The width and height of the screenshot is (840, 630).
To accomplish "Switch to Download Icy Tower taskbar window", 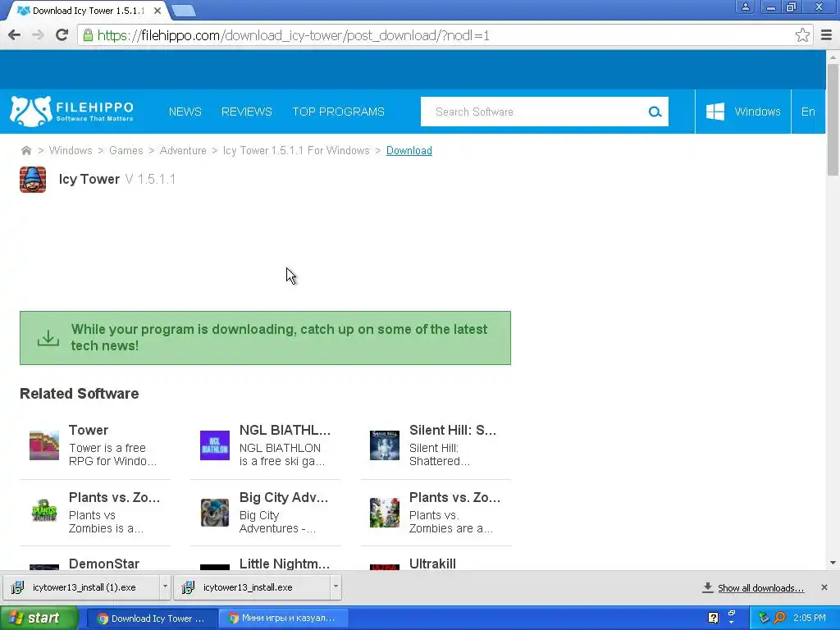I will [152, 619].
